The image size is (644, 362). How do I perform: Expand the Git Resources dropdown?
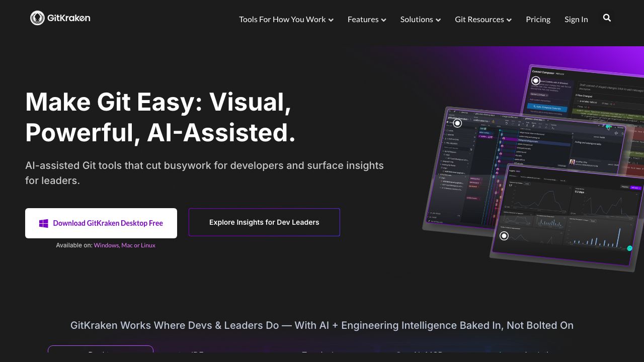pyautogui.click(x=483, y=19)
